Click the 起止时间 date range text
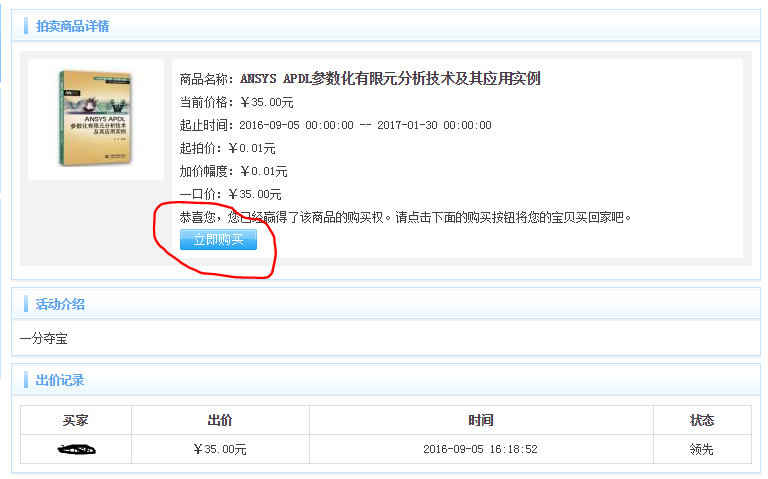The image size is (768, 479). [x=335, y=125]
